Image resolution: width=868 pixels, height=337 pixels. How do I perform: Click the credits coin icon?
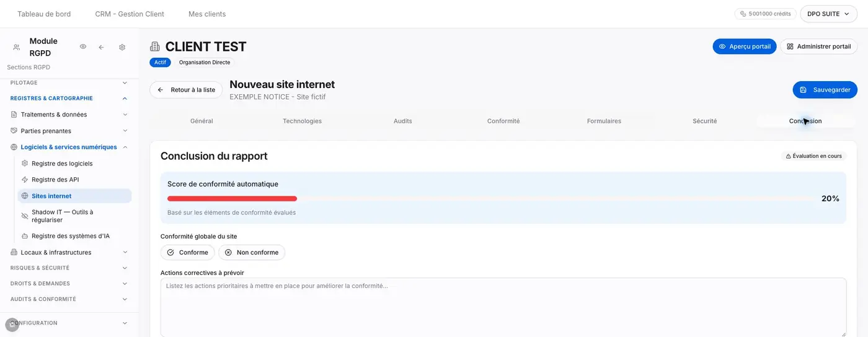click(x=743, y=14)
